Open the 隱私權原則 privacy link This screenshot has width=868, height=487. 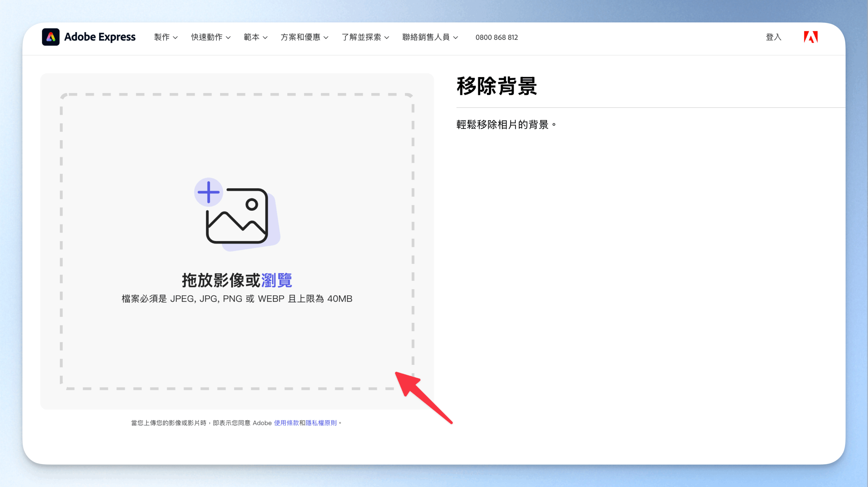click(x=321, y=423)
